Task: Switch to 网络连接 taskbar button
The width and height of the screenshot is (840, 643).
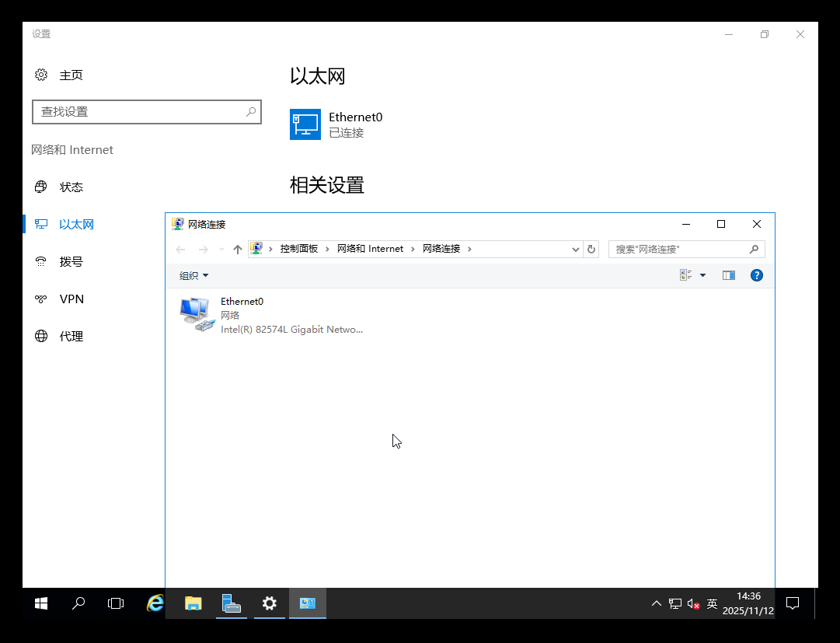Action: click(x=308, y=603)
